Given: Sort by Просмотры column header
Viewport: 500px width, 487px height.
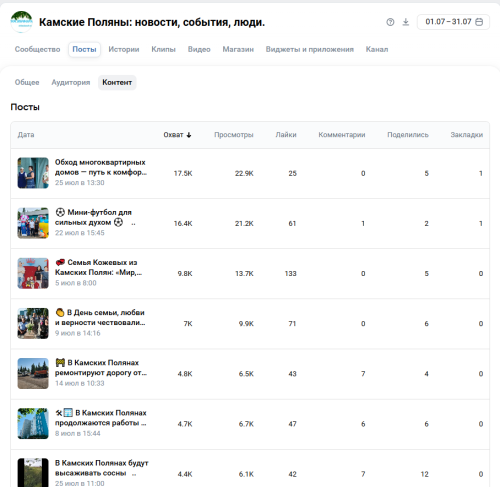Looking at the screenshot, I should point(234,135).
